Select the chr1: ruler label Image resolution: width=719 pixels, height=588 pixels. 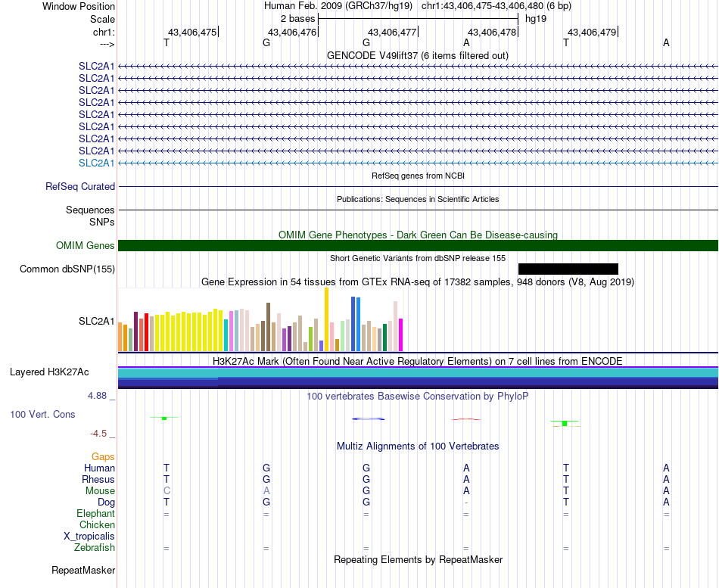coord(104,32)
